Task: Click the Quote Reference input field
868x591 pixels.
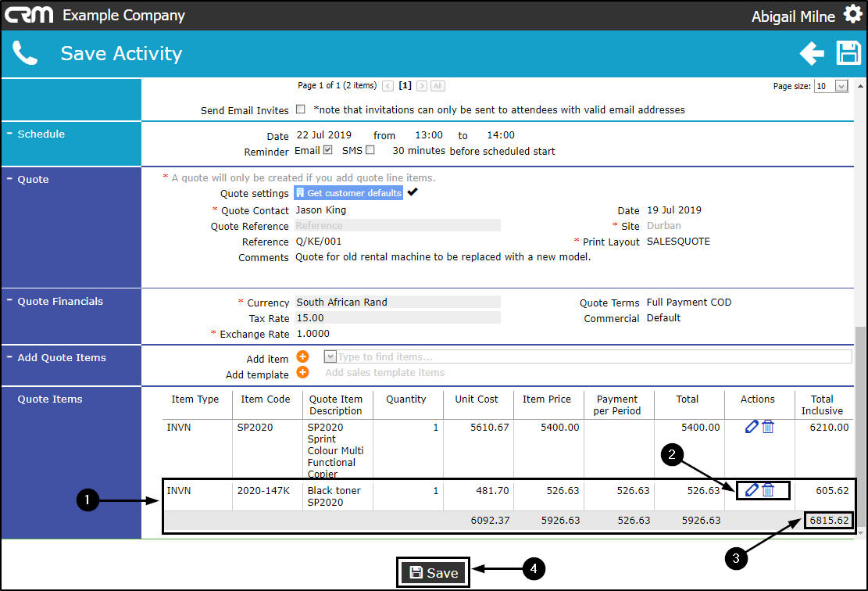Action: (x=398, y=225)
